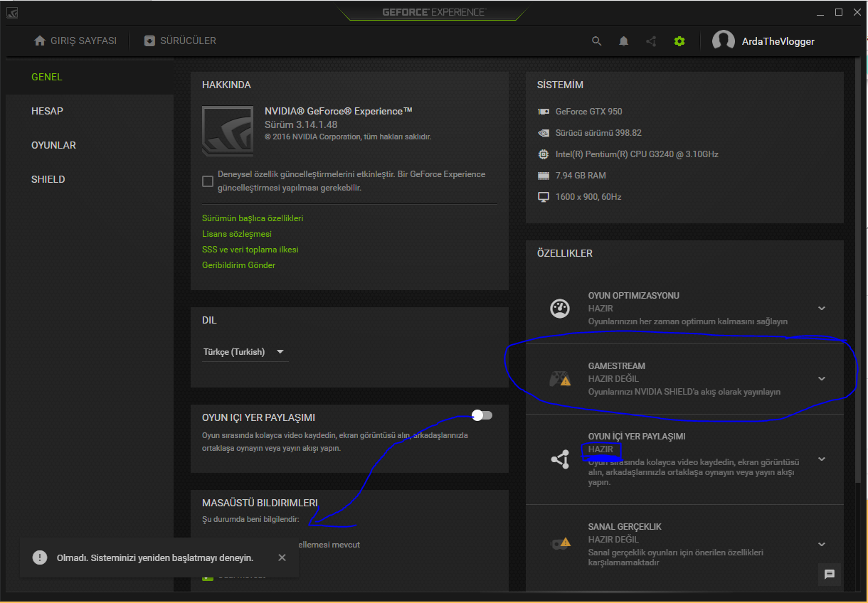Open the Sürümün başlıca özellikleri link
868x603 pixels.
coord(253,218)
